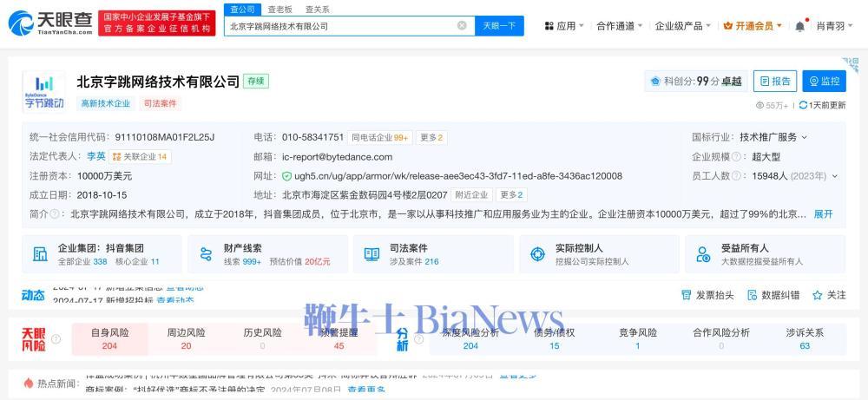Click the notification bell icon
This screenshot has width=868, height=400.
click(800, 26)
